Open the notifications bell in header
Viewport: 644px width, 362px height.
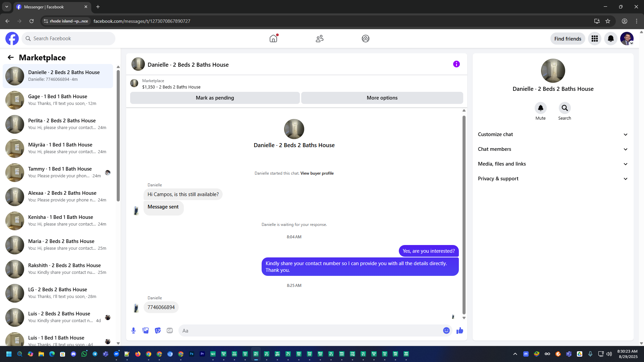click(610, 39)
